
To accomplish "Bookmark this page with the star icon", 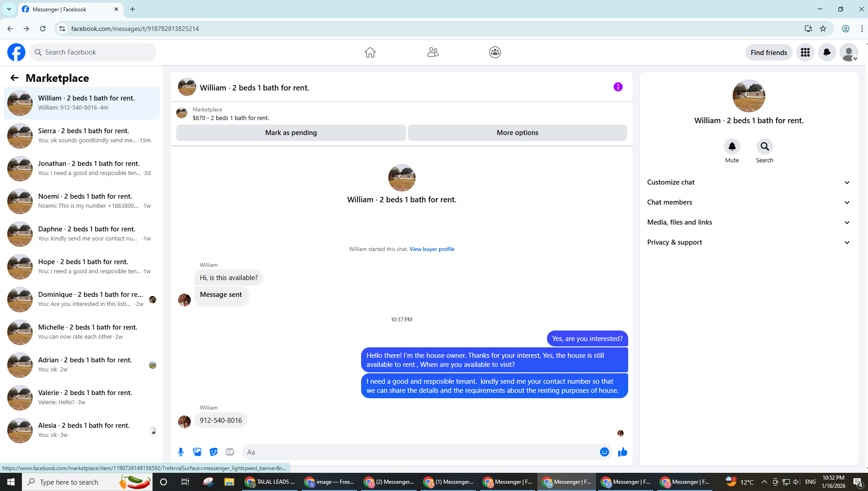I will coord(823,29).
